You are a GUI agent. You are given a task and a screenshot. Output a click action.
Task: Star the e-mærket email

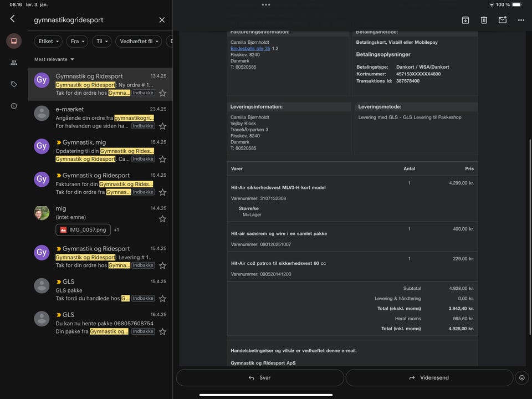click(x=162, y=126)
